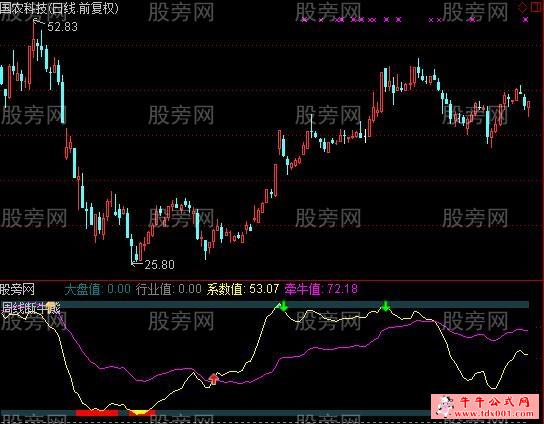Open the 牛牛公式网 logo link
The height and width of the screenshot is (424, 544).
tap(487, 406)
